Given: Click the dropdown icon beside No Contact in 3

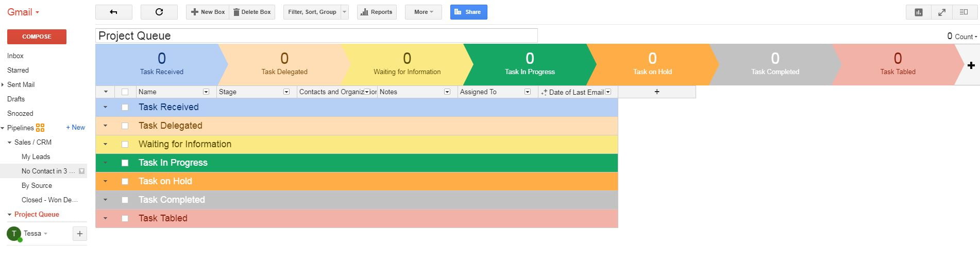Looking at the screenshot, I should click(x=81, y=171).
